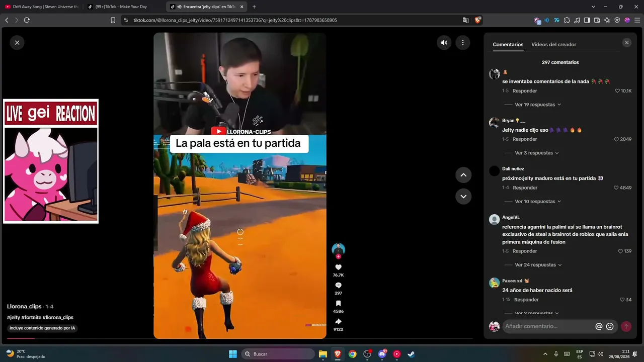Reload the current page
The width and height of the screenshot is (644, 362).
tap(27, 20)
